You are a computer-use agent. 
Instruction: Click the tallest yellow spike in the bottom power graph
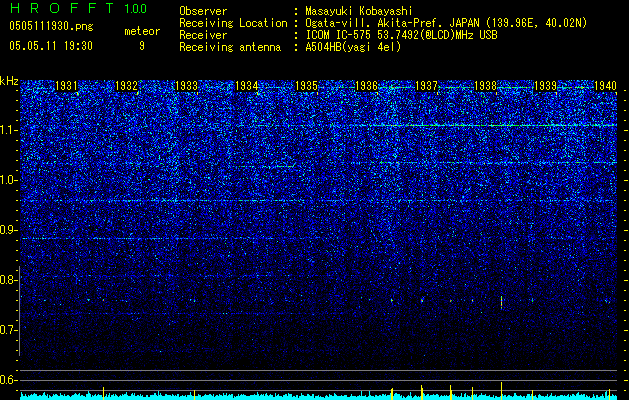point(501,389)
